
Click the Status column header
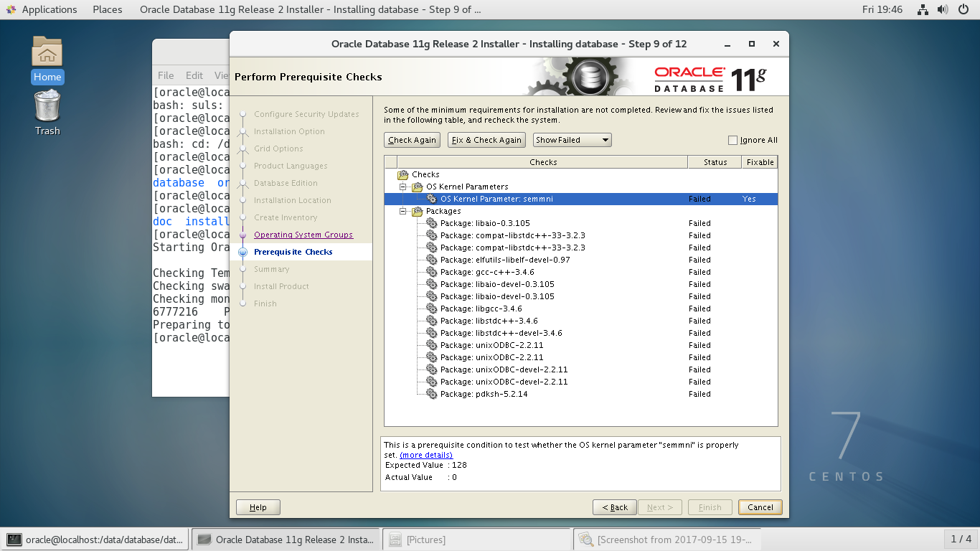click(715, 162)
